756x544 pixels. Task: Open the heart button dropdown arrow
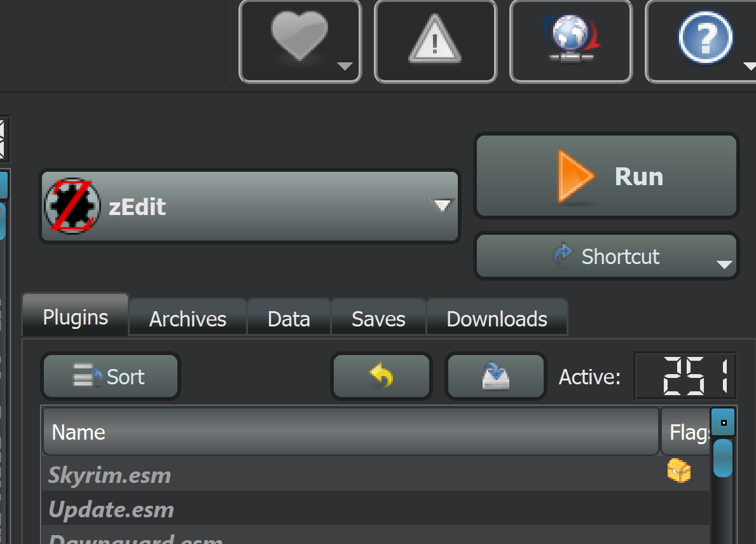(344, 66)
